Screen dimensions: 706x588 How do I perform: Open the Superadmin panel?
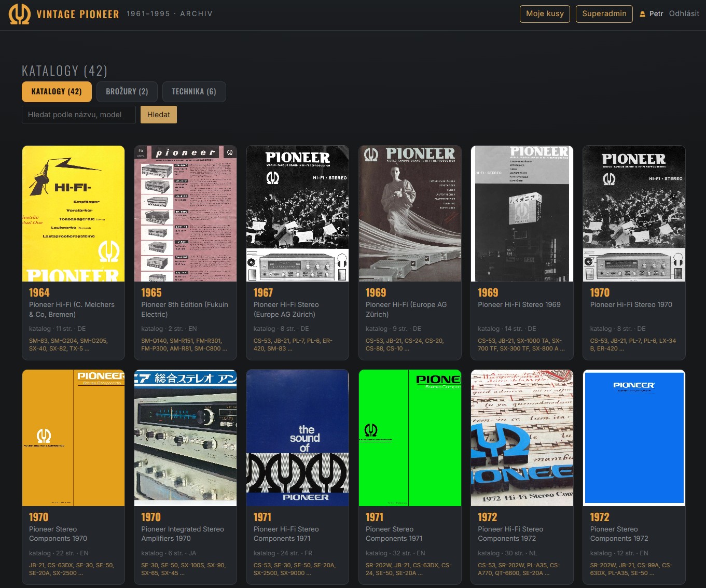coord(604,13)
